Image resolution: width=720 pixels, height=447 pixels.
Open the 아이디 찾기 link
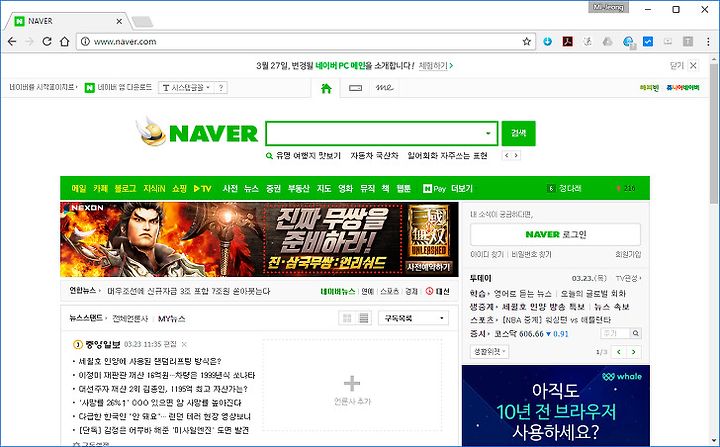pyautogui.click(x=487, y=254)
